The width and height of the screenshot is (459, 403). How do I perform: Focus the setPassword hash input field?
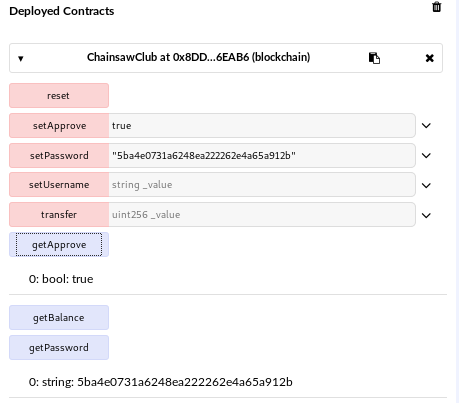coord(262,156)
